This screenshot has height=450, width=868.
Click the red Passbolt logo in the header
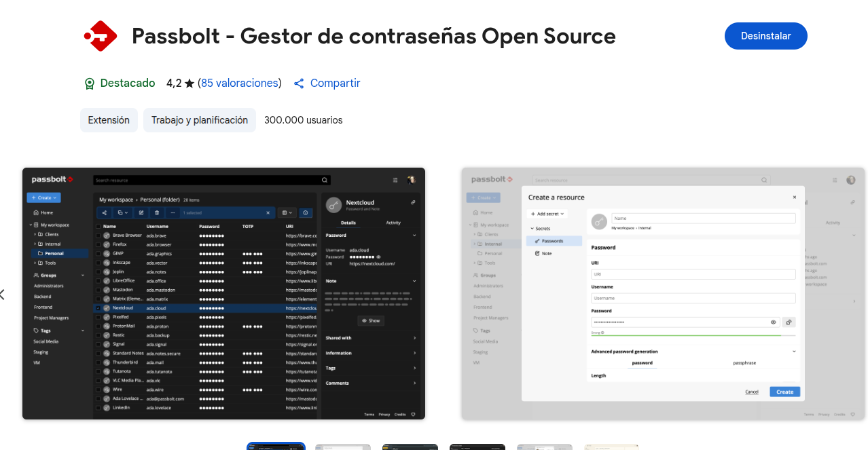pos(100,36)
